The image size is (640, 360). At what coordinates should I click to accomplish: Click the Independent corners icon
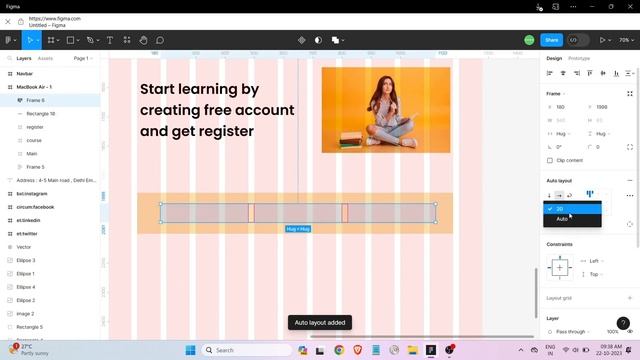tap(630, 147)
